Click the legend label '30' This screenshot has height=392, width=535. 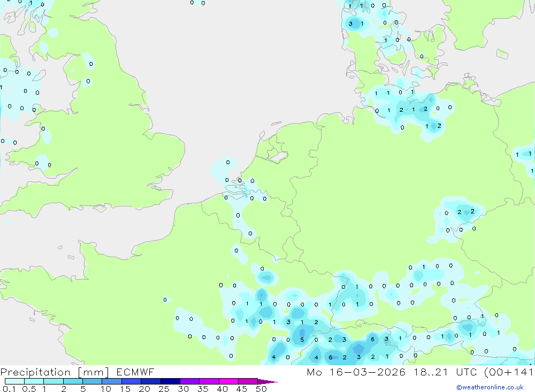[x=183, y=389]
